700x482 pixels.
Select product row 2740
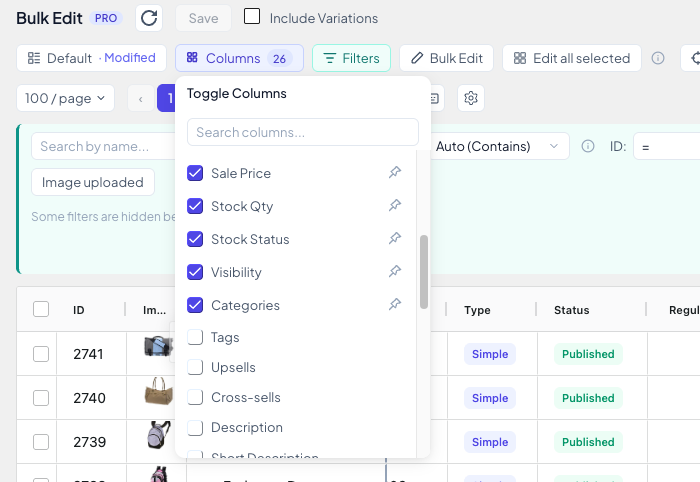click(x=41, y=398)
